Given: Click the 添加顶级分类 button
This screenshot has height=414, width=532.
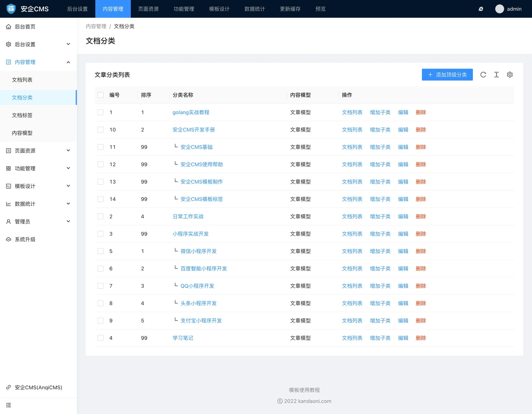Looking at the screenshot, I should pyautogui.click(x=447, y=75).
